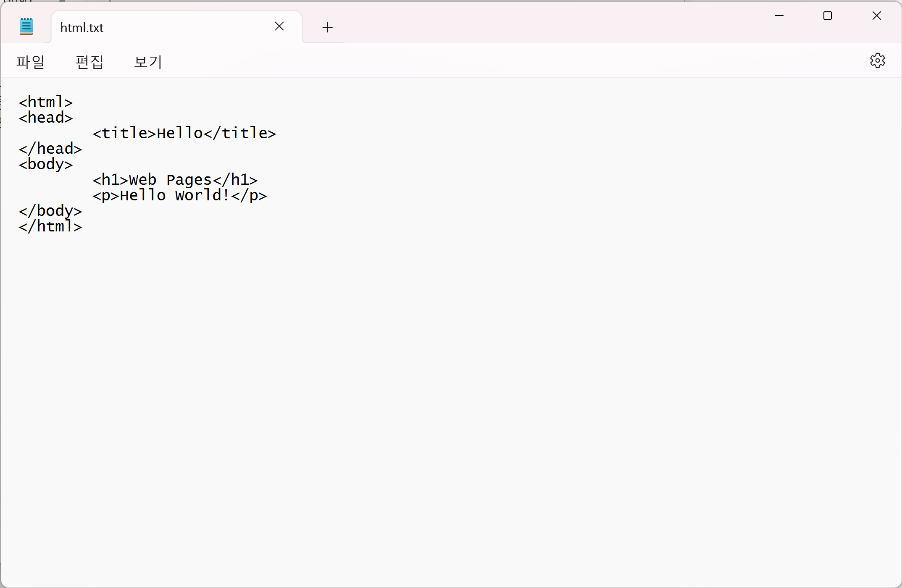
Task: Open the 보기 menu
Action: point(148,62)
